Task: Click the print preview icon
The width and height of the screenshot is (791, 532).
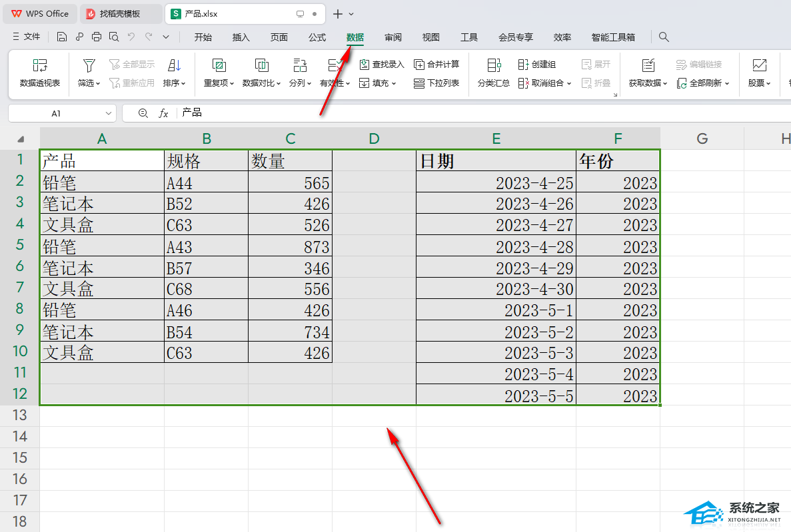Action: 114,37
